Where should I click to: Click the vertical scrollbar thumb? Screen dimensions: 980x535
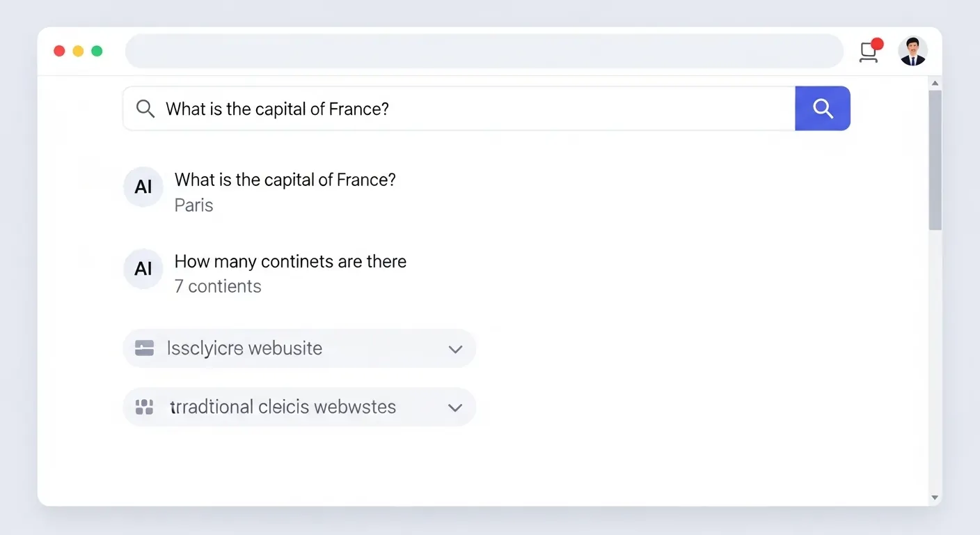click(x=935, y=160)
